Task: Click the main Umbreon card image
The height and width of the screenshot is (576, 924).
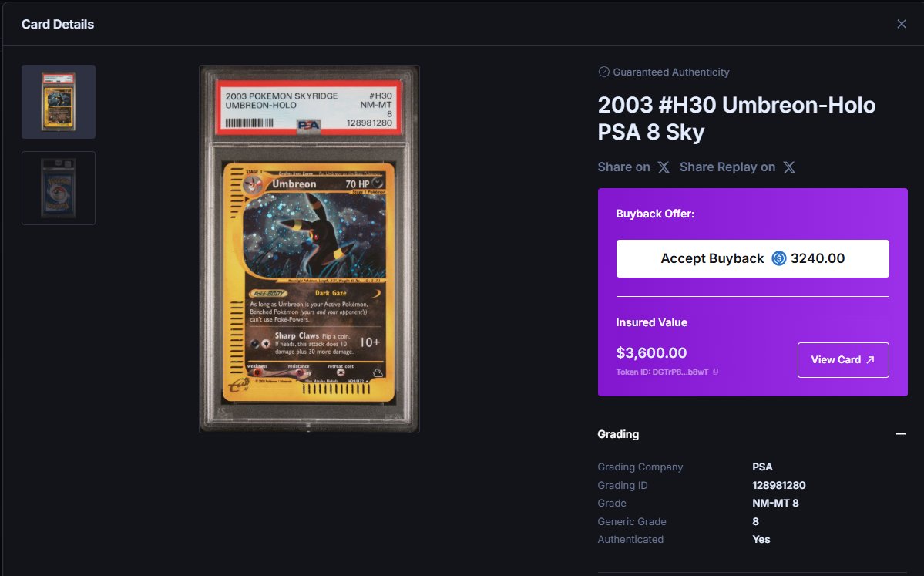Action: [x=309, y=249]
